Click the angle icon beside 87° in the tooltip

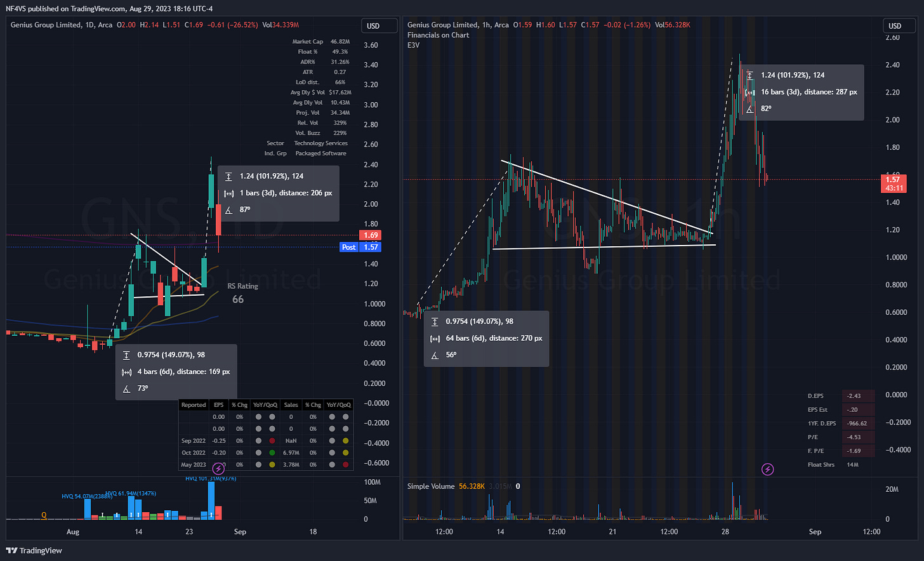tap(228, 209)
